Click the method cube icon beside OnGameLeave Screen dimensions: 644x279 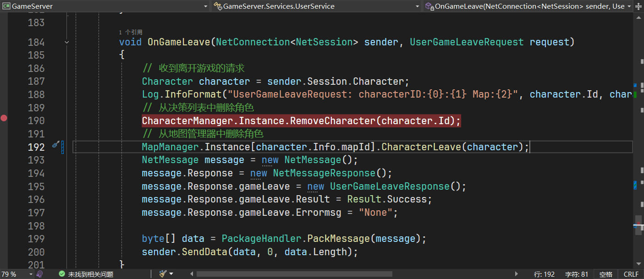coord(429,6)
